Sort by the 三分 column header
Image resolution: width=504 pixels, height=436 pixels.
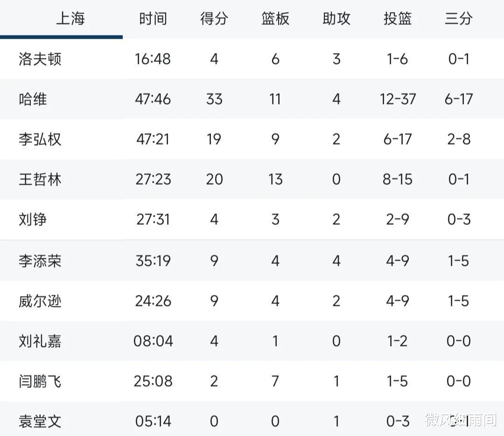(459, 18)
